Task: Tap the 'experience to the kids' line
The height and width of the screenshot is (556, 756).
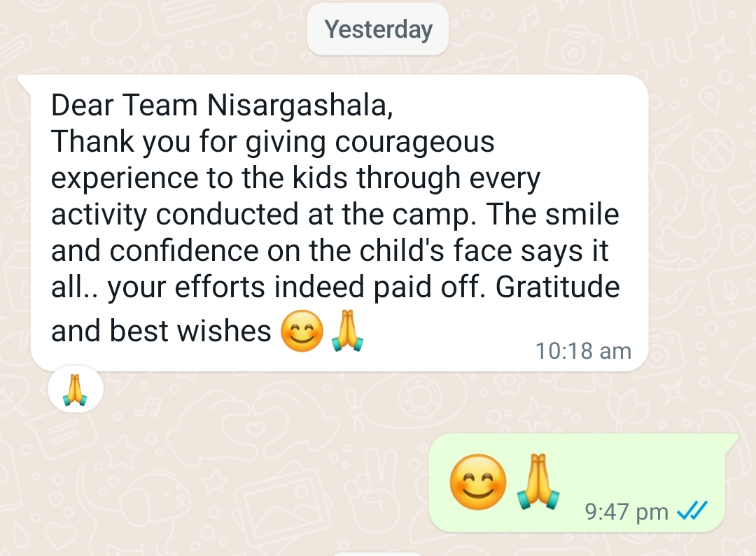Action: click(x=199, y=178)
